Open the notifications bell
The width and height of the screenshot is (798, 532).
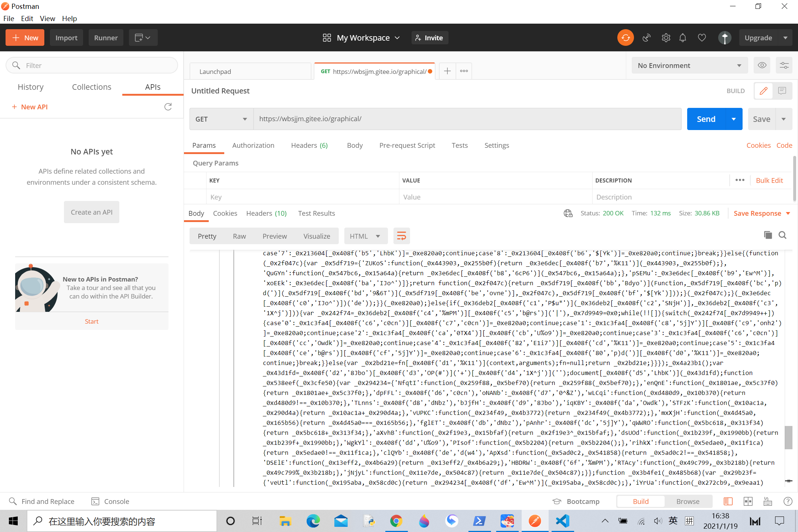click(683, 38)
